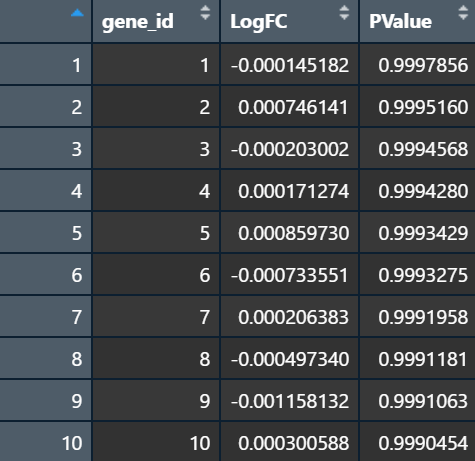Select the PValue column header

(417, 21)
